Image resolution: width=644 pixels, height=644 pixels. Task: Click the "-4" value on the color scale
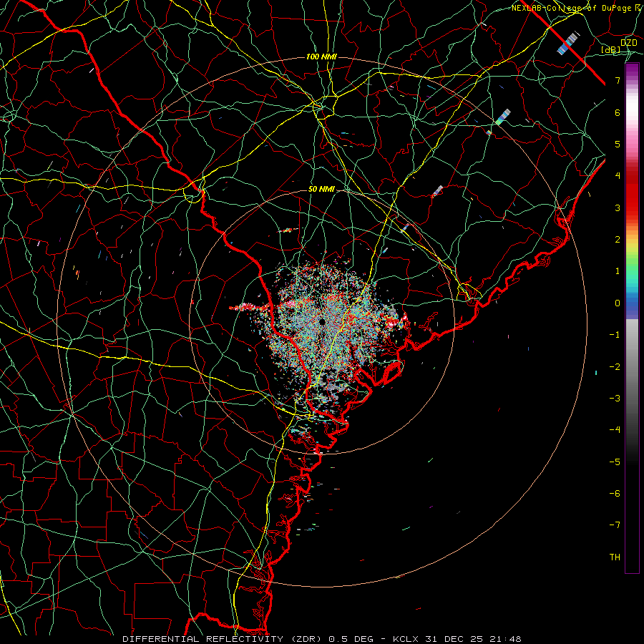coord(615,429)
